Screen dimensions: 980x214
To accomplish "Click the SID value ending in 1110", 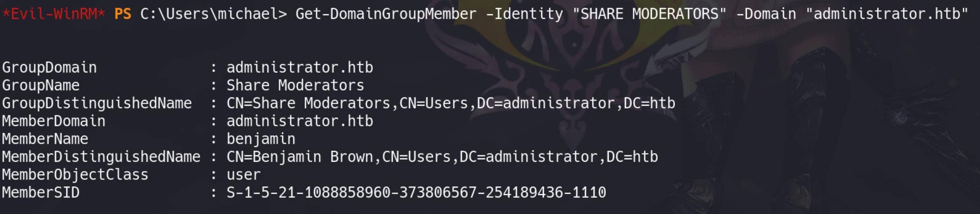I will tap(416, 193).
